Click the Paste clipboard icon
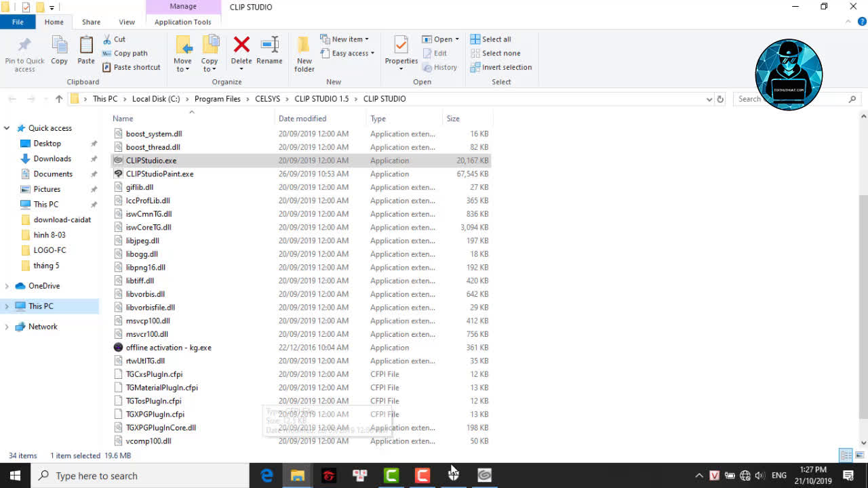 click(86, 46)
